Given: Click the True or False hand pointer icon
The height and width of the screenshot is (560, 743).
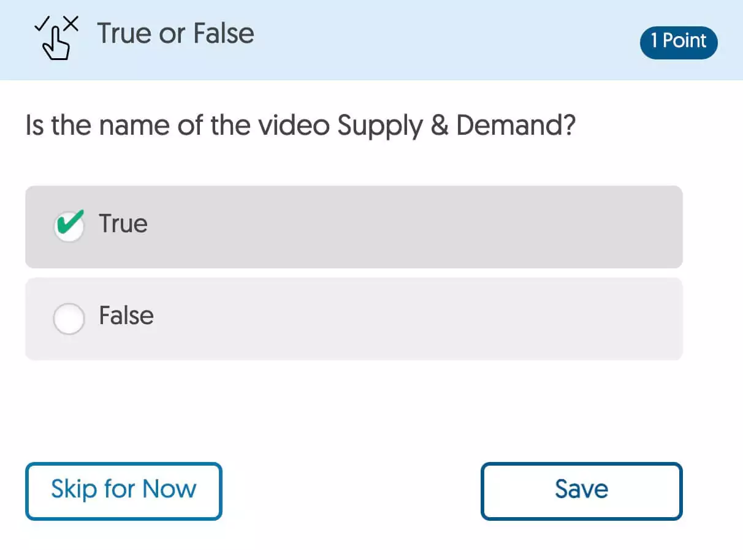Looking at the screenshot, I should 56,39.
